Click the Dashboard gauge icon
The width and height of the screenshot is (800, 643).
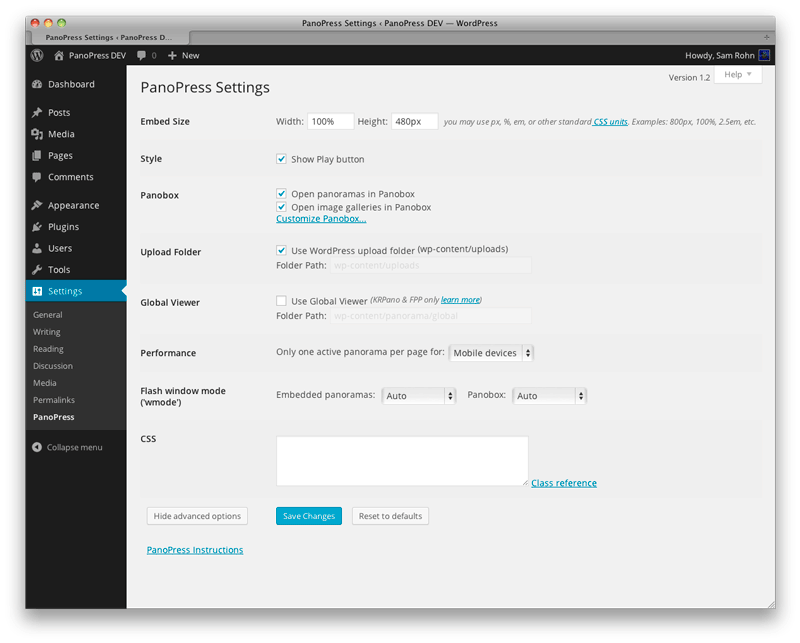(x=37, y=84)
